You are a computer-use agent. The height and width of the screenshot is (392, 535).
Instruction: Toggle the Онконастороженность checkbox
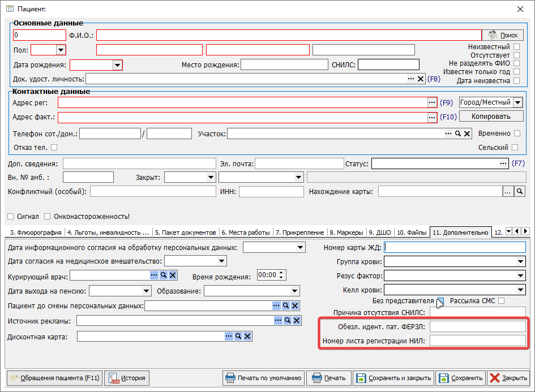48,216
